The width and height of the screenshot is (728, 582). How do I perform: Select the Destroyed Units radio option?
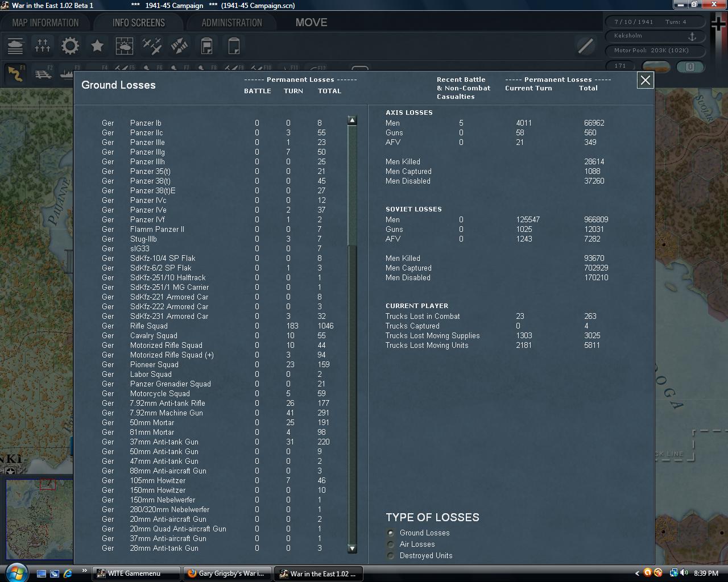[x=390, y=556]
